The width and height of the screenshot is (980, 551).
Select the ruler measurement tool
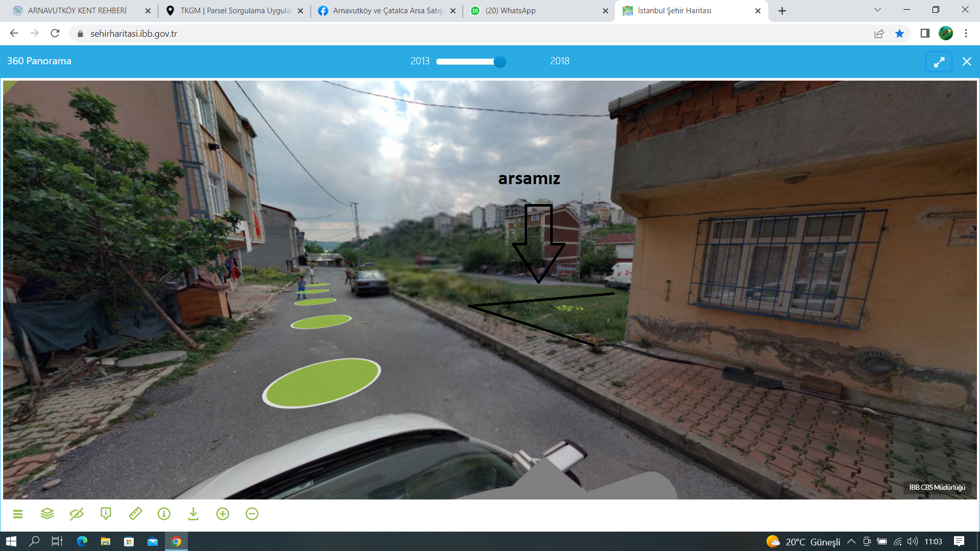[135, 514]
